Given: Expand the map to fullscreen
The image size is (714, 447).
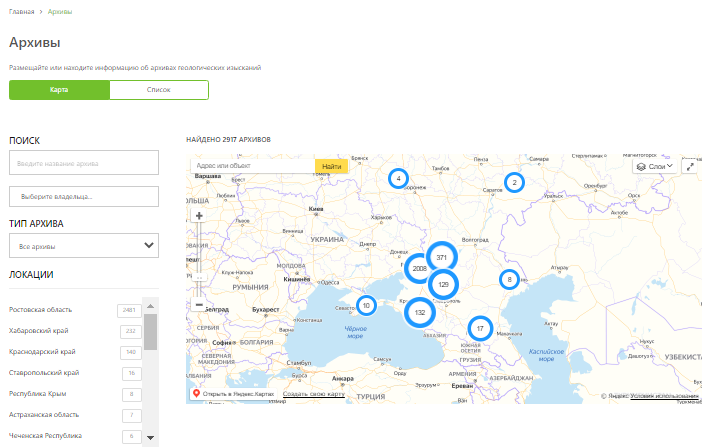Looking at the screenshot, I should 691,166.
